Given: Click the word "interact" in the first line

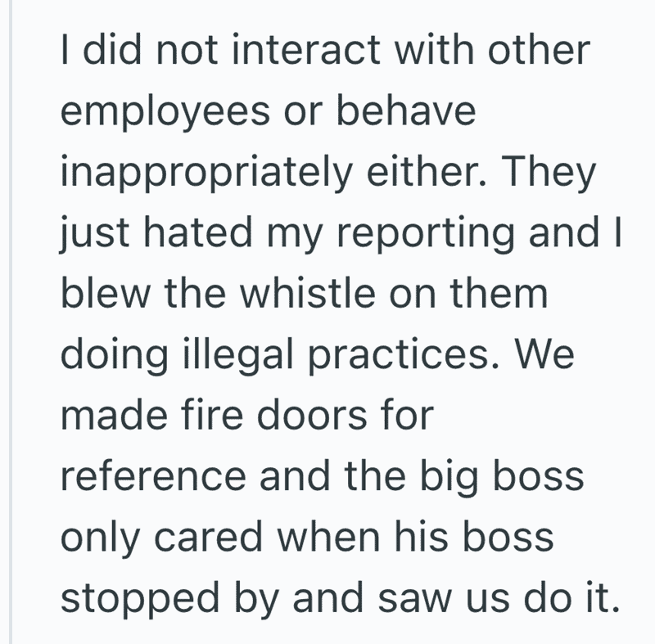Looking at the screenshot, I should (x=305, y=50).
